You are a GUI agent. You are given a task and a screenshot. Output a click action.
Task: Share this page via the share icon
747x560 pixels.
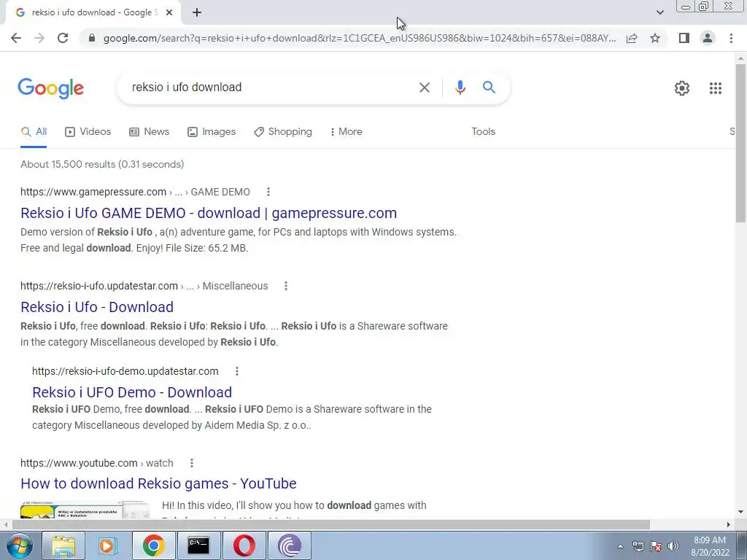[x=632, y=38]
